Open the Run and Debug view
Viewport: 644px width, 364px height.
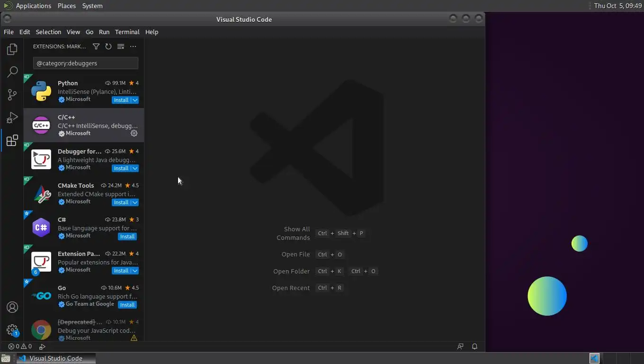[x=12, y=118]
